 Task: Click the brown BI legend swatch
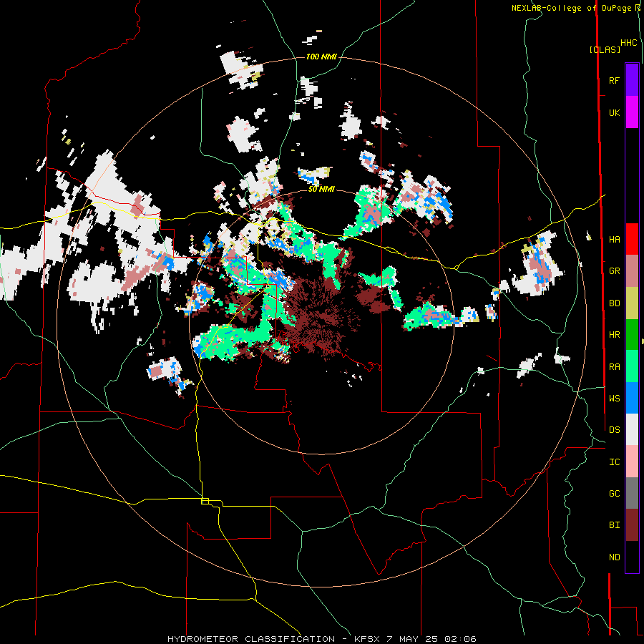pyautogui.click(x=632, y=525)
